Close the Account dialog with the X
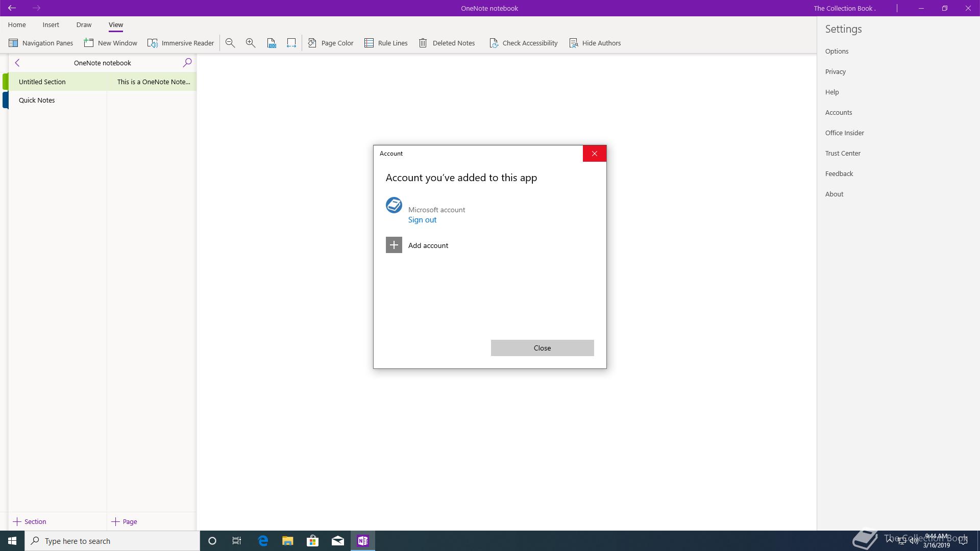Screen dimensions: 980x551 tap(595, 154)
